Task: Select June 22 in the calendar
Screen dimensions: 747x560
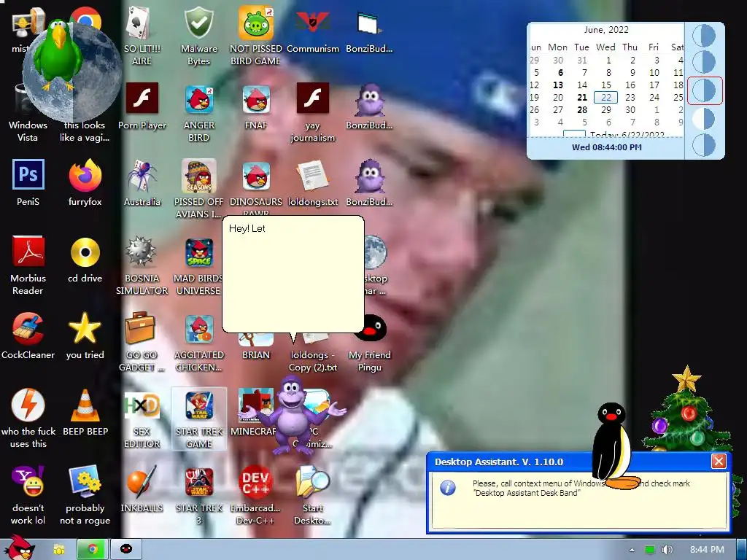Action: coord(605,98)
